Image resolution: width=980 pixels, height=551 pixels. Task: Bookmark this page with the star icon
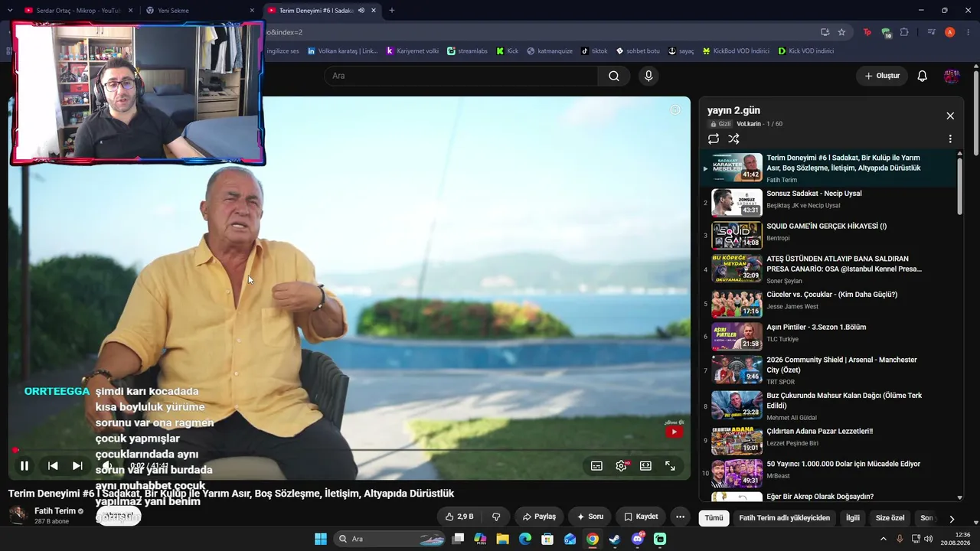[x=841, y=32]
